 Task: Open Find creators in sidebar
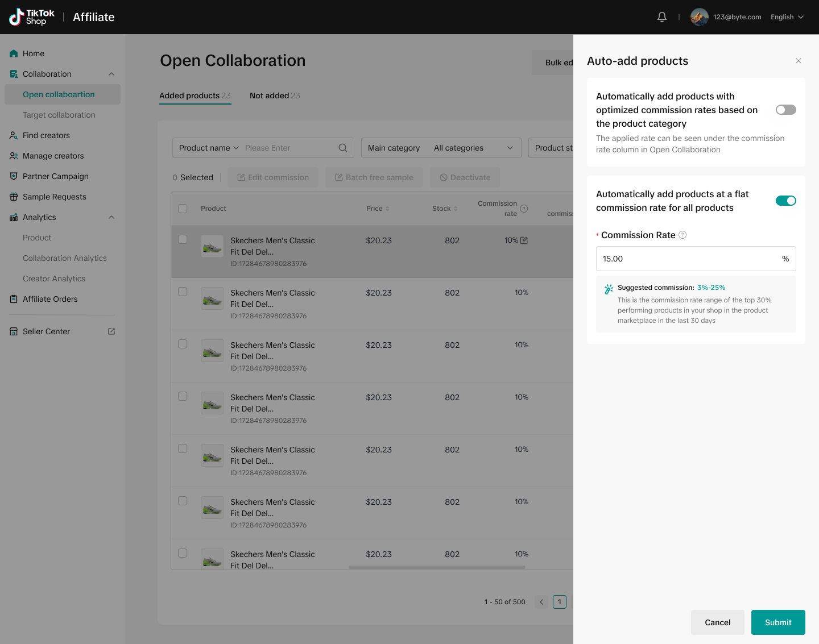tap(46, 135)
